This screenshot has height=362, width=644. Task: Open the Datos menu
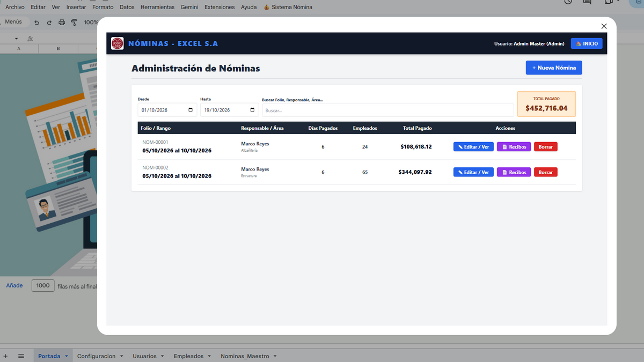point(127,7)
